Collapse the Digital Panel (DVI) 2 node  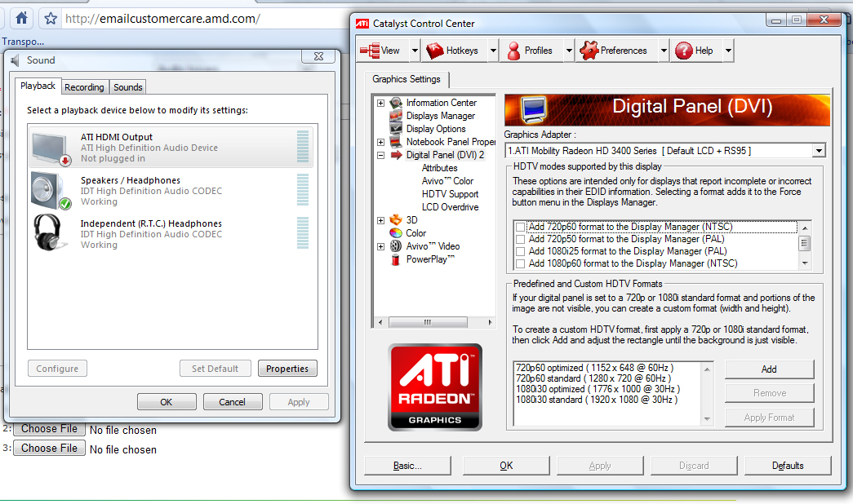click(381, 156)
